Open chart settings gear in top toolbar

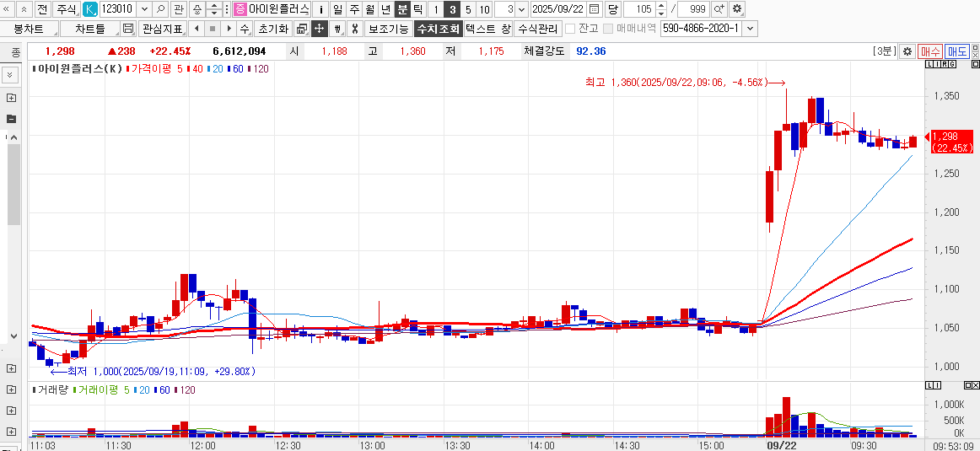click(736, 9)
